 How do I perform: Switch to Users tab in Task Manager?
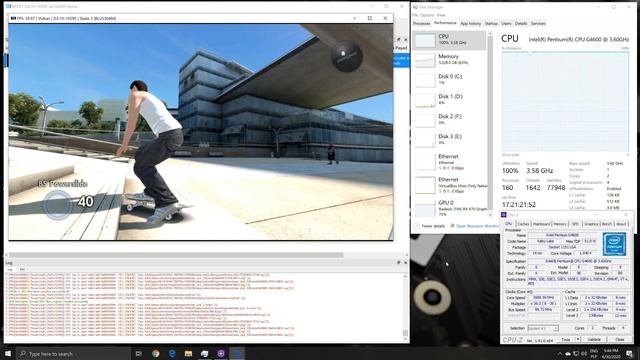coord(506,24)
